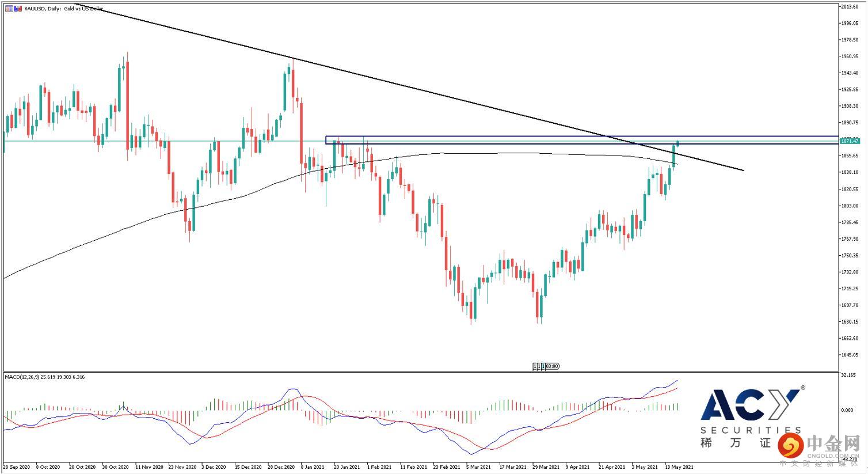Click the 3 May 2021 date label

pos(645,467)
